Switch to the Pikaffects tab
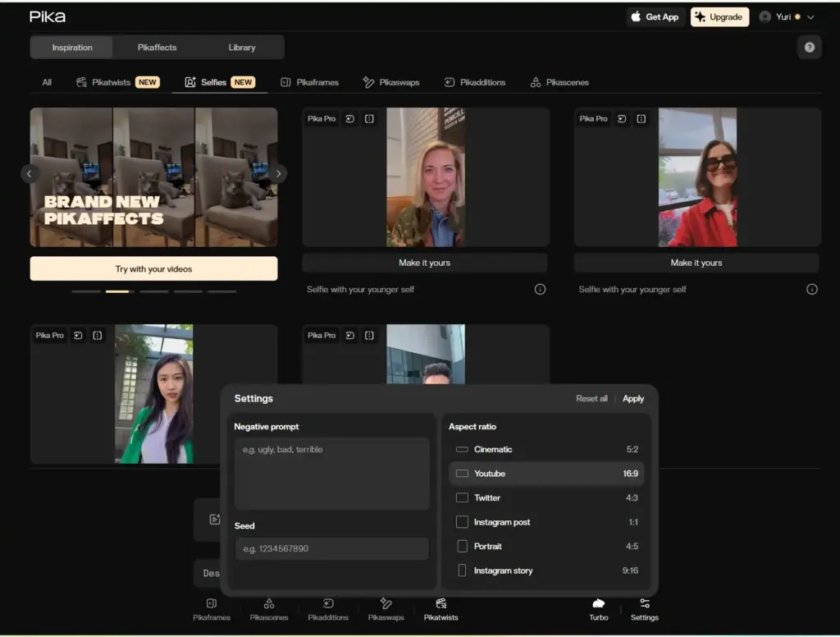The width and height of the screenshot is (840, 637). 157,48
